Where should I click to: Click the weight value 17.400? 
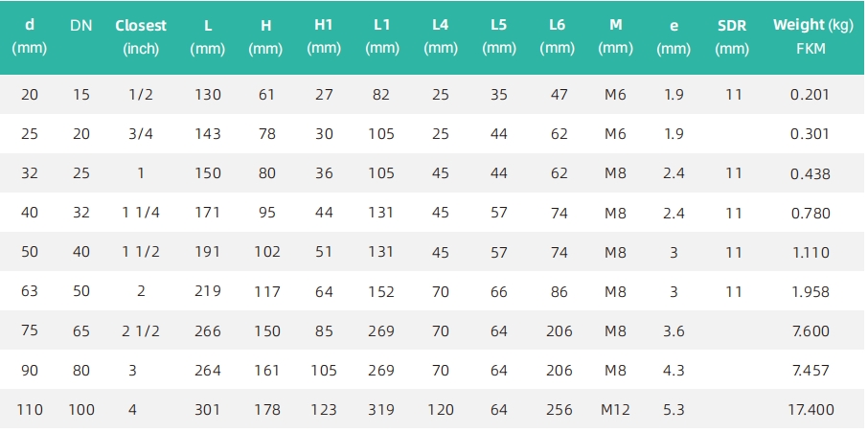(x=811, y=410)
